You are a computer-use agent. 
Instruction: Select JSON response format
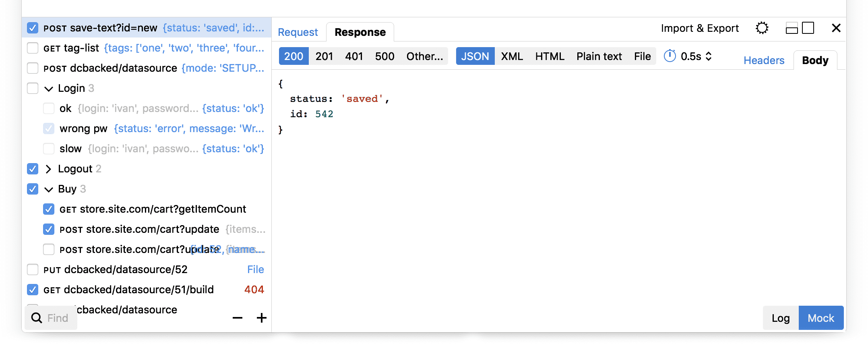click(x=475, y=56)
